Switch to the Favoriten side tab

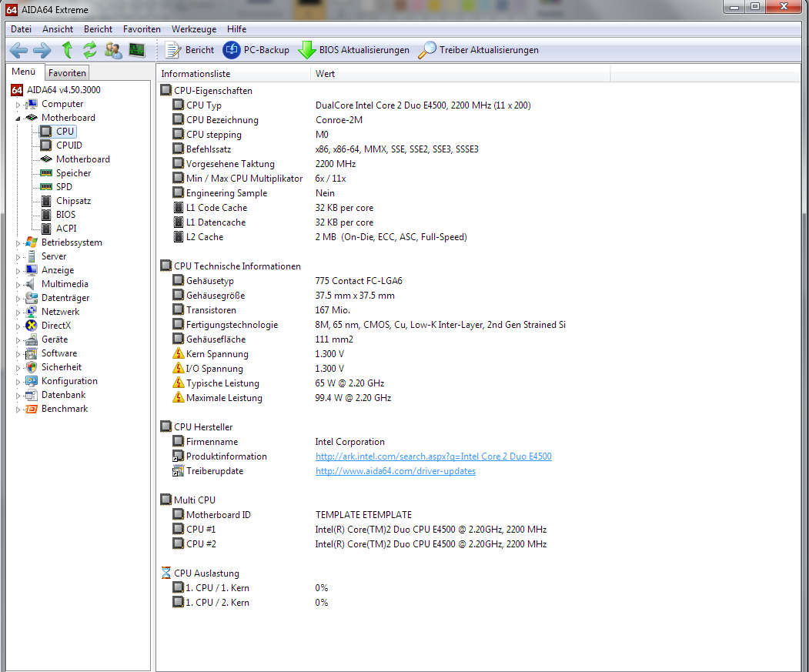[67, 73]
